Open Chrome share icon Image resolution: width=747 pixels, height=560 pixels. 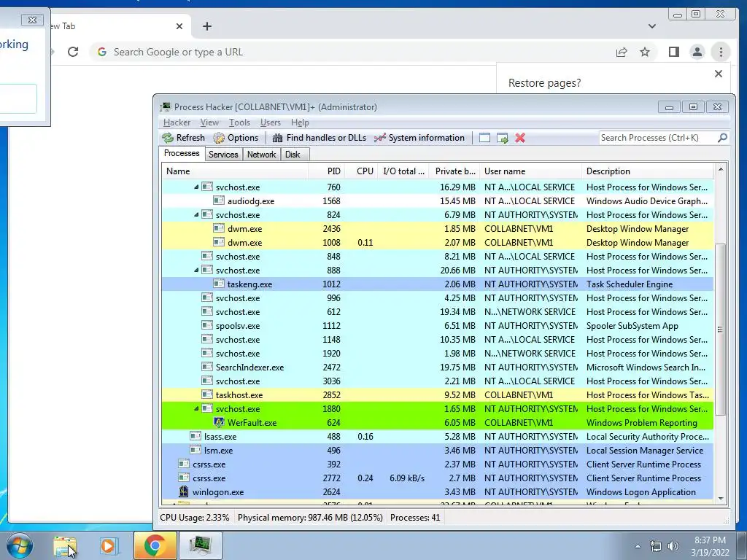622,52
